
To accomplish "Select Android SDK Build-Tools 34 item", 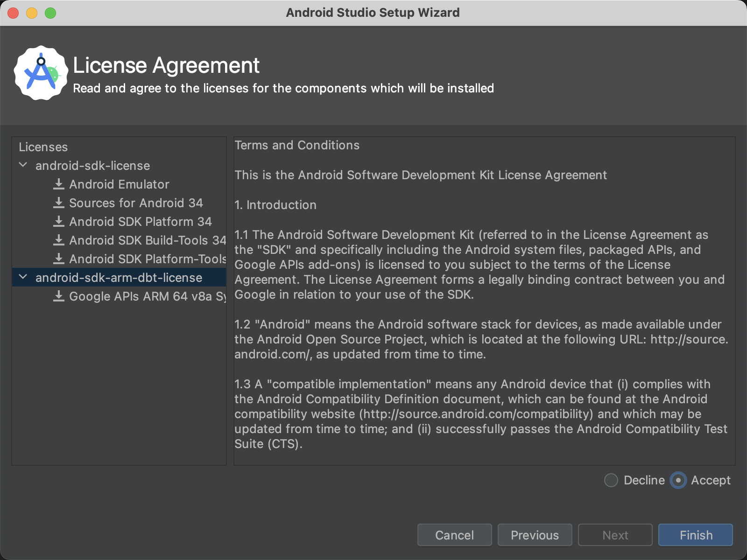I will point(148,240).
